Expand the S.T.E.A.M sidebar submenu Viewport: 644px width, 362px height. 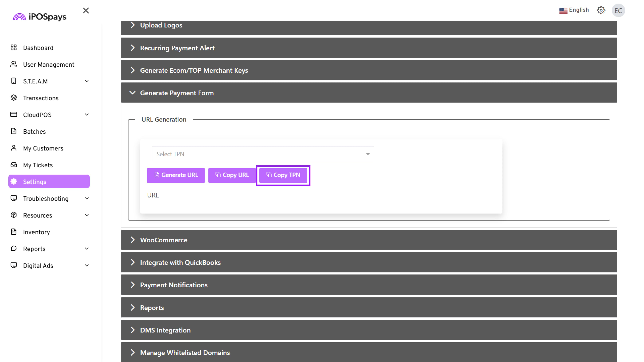(87, 81)
